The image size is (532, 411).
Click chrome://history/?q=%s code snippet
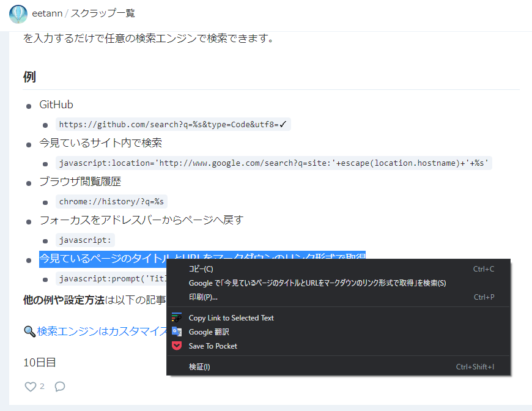coord(111,202)
